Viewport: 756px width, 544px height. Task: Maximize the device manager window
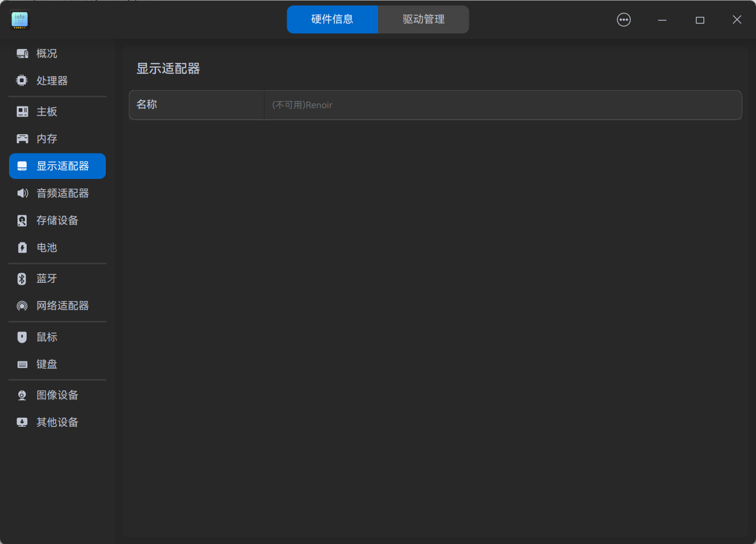coord(700,20)
